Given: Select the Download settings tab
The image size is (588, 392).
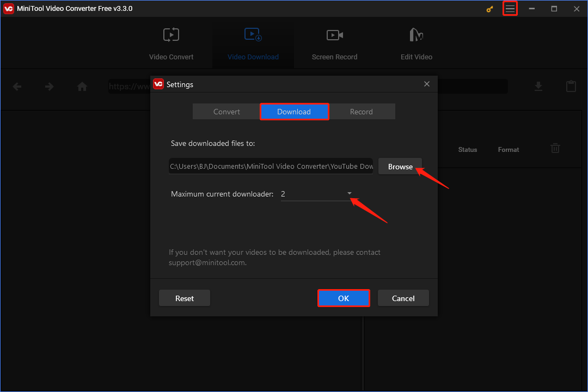Looking at the screenshot, I should [294, 112].
